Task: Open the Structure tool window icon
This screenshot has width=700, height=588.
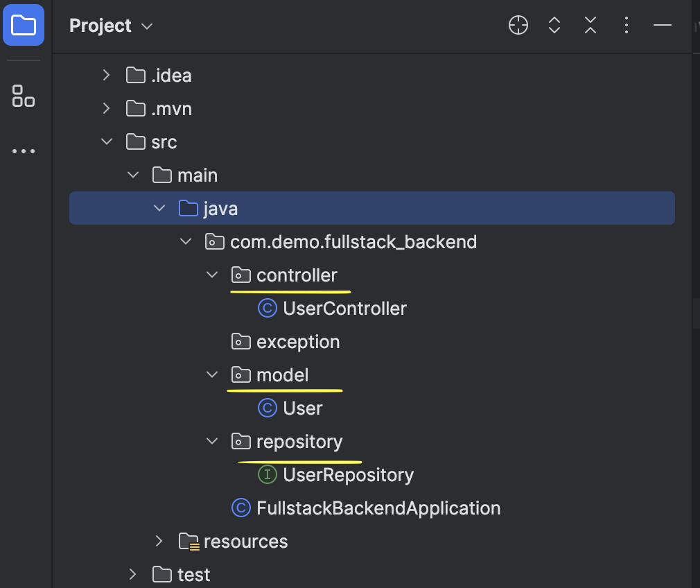Action: point(24,96)
